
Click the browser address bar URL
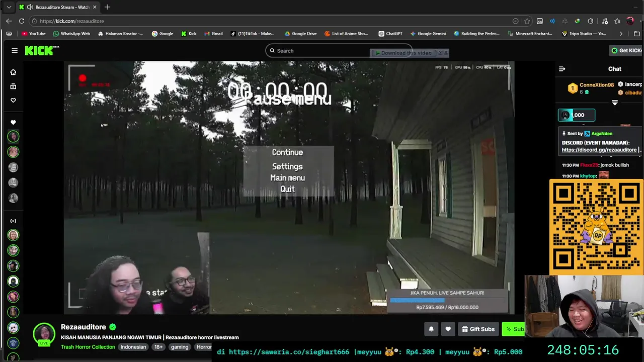pos(72,21)
